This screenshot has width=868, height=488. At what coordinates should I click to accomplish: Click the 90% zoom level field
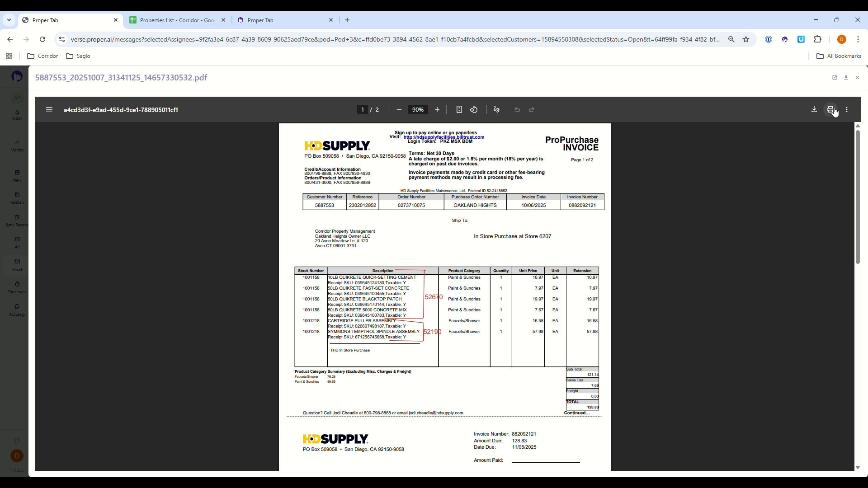tap(418, 110)
